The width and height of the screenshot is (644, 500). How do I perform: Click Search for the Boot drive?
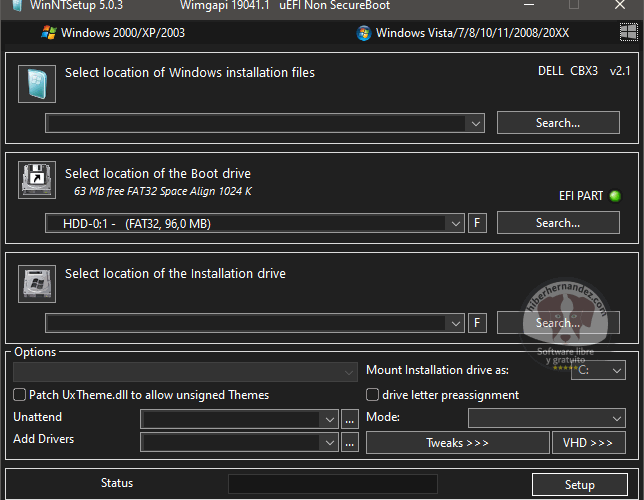[558, 223]
